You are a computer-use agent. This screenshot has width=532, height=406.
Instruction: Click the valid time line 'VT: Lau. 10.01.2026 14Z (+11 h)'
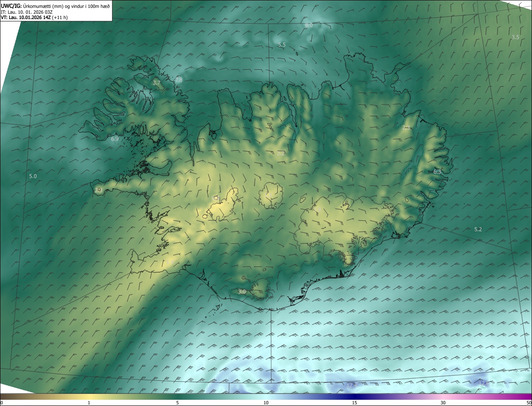[x=34, y=17]
